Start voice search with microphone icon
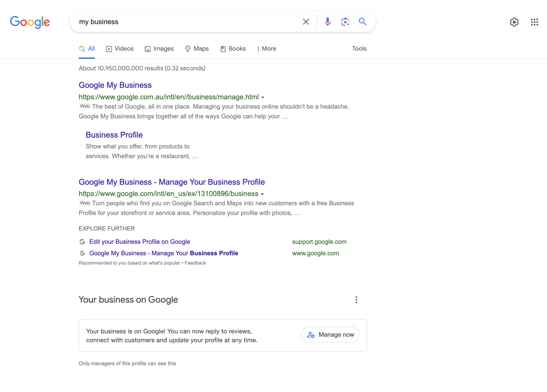 [x=328, y=22]
